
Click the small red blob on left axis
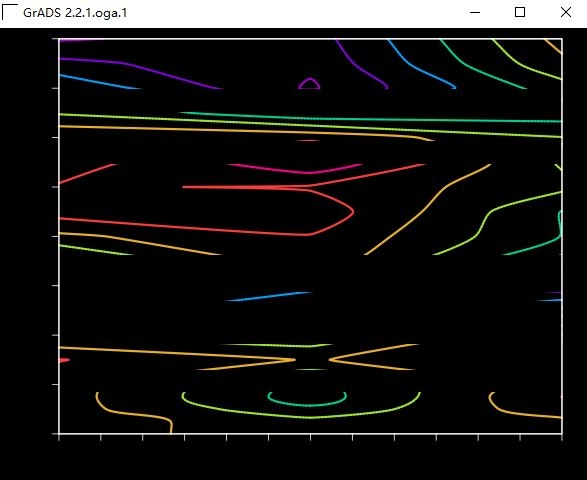tap(64, 360)
